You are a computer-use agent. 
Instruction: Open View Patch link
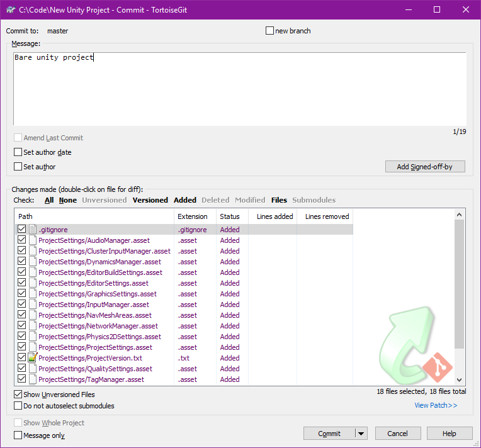436,405
